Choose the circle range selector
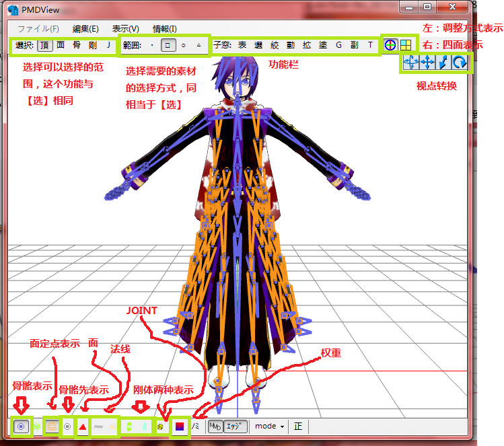The width and height of the screenshot is (504, 446). pos(184,45)
